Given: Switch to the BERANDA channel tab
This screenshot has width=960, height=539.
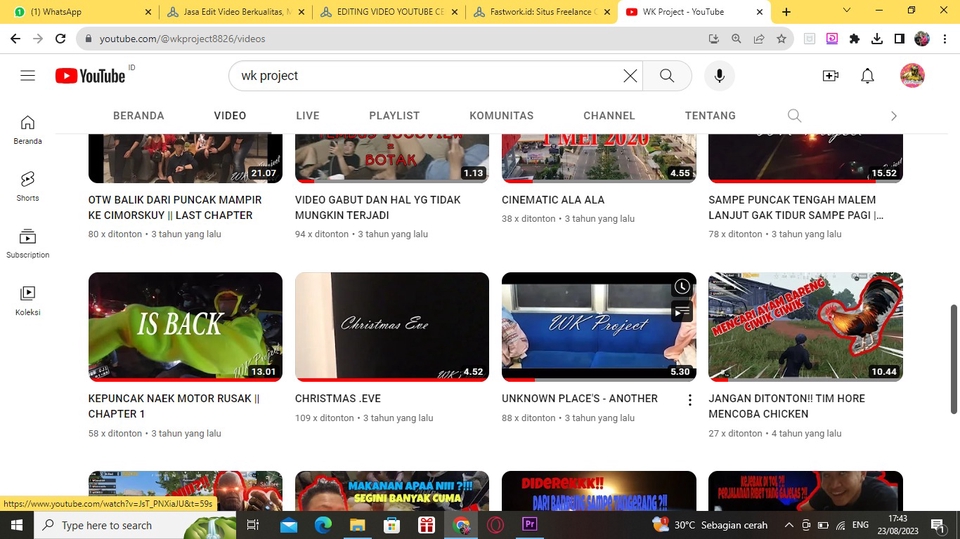Looking at the screenshot, I should [x=138, y=115].
